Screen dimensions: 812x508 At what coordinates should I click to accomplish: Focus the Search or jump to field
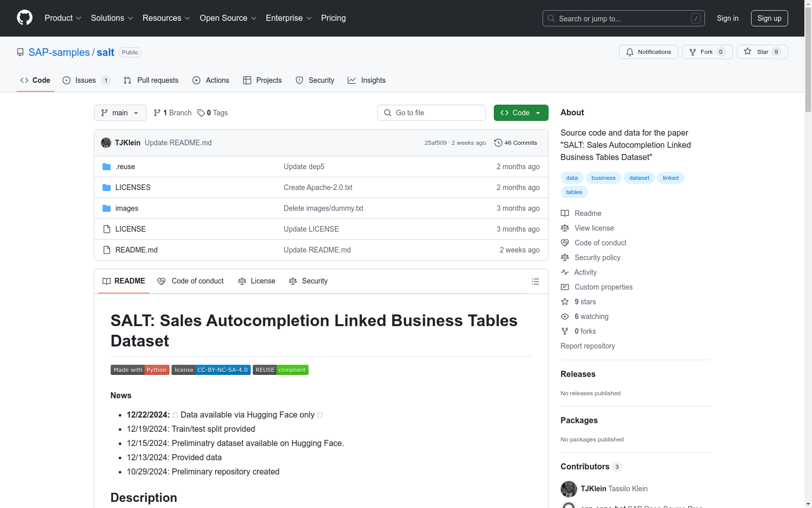pos(624,18)
